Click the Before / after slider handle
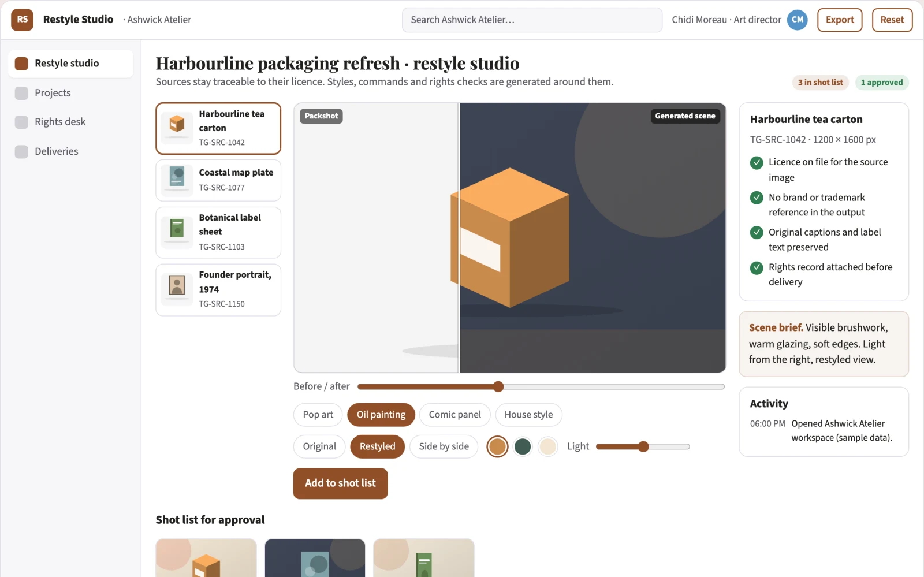Viewport: 924px width, 577px height. (x=498, y=386)
